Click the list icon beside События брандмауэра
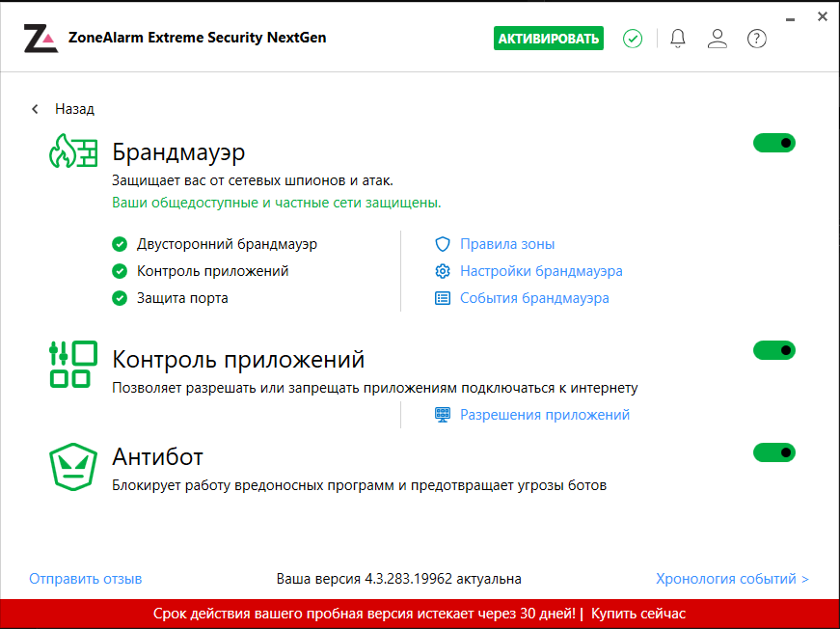The width and height of the screenshot is (840, 629). tap(443, 298)
